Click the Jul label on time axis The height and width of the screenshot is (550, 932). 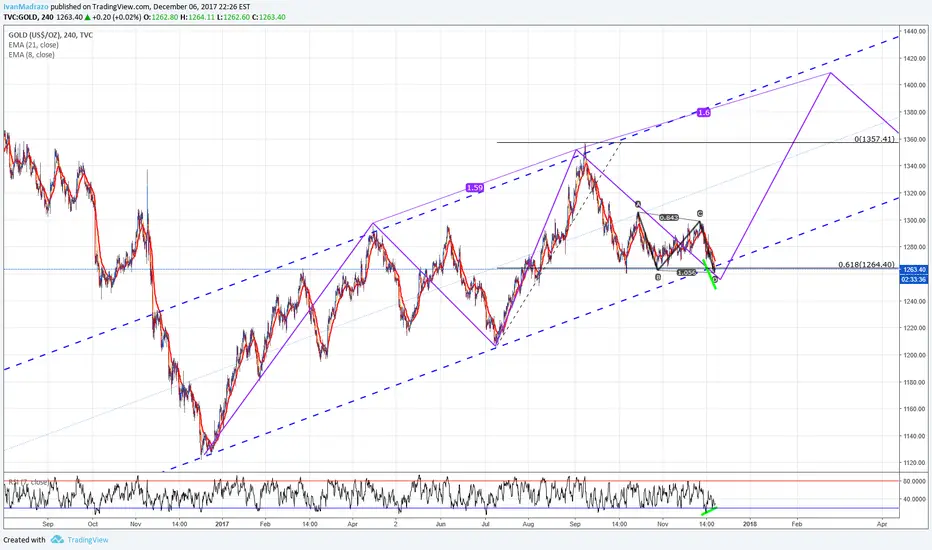[x=486, y=524]
